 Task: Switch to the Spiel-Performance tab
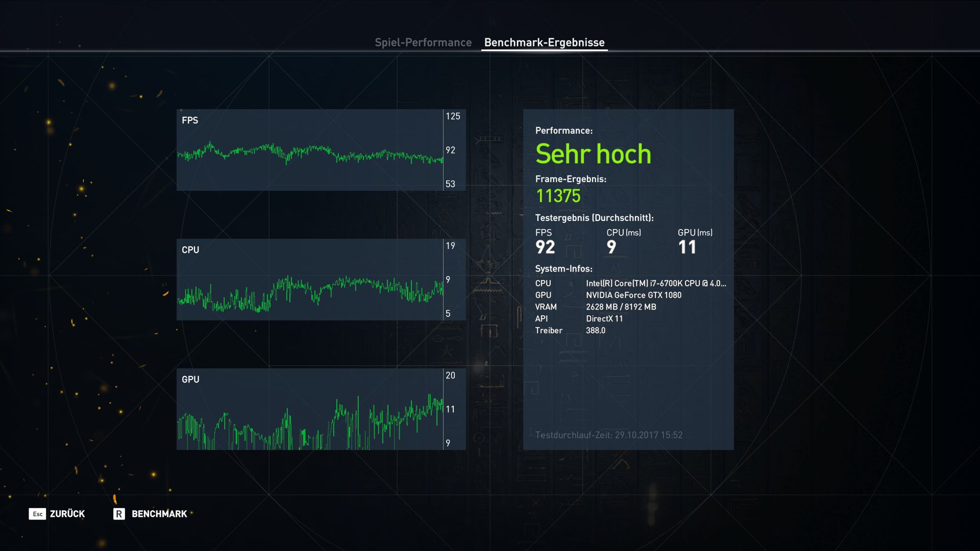pyautogui.click(x=423, y=42)
